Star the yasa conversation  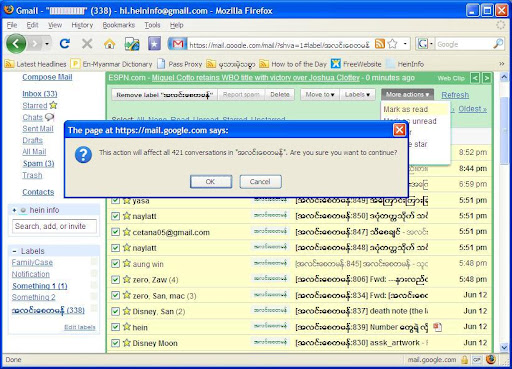pos(126,200)
